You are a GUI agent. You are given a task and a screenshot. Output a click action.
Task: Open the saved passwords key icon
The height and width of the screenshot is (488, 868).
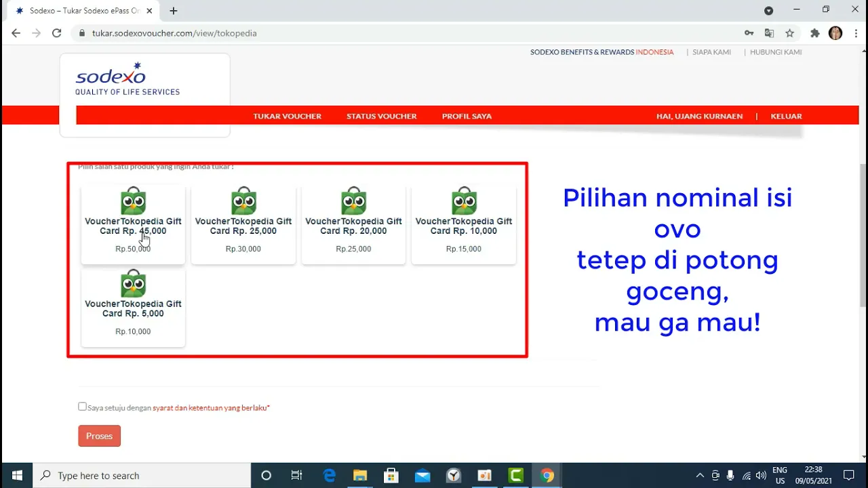pyautogui.click(x=749, y=33)
